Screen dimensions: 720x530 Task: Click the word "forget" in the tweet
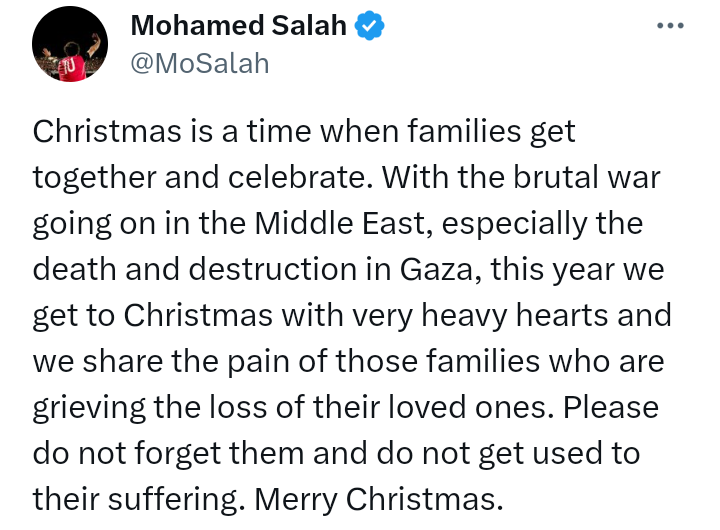(178, 454)
